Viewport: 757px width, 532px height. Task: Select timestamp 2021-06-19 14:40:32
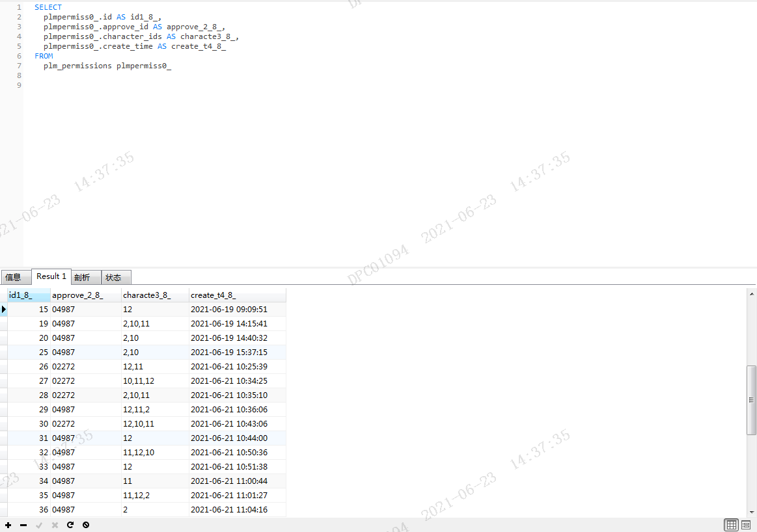(x=237, y=338)
